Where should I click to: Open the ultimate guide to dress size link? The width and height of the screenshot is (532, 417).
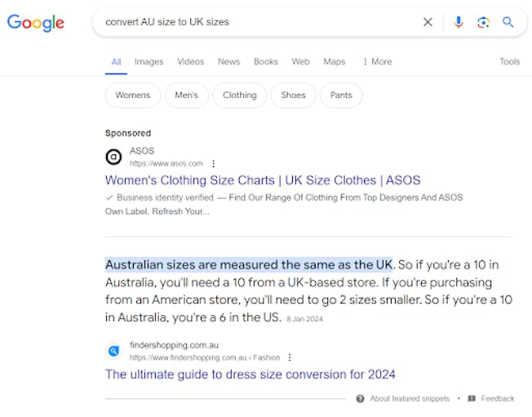coord(250,375)
